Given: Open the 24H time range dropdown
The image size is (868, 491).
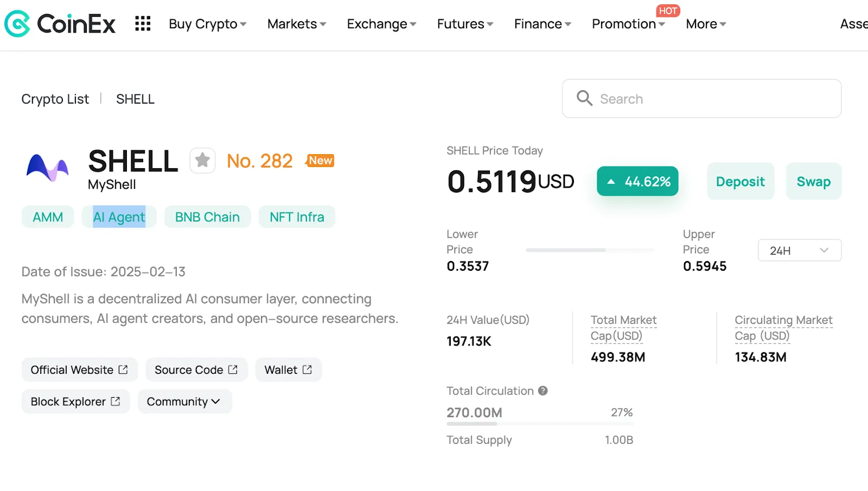Looking at the screenshot, I should pyautogui.click(x=800, y=250).
